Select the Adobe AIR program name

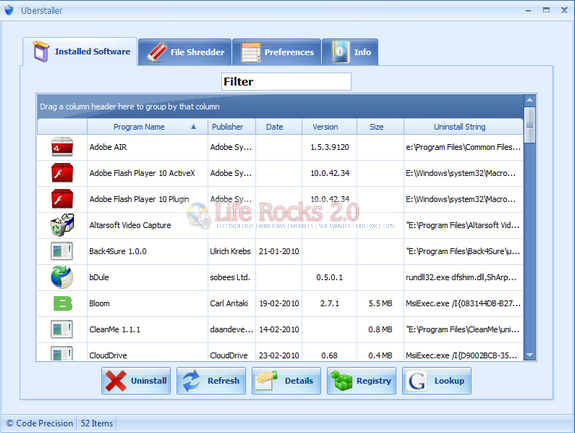(x=108, y=147)
